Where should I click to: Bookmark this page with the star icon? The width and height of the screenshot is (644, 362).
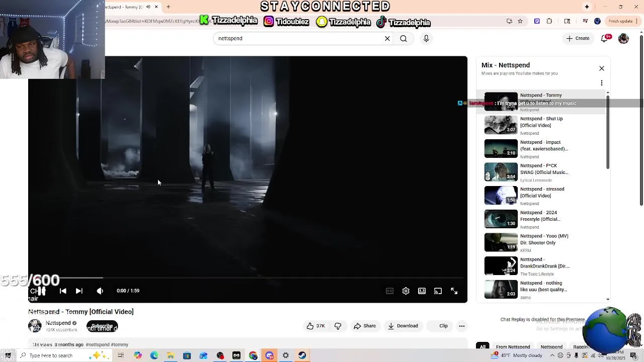coord(520,21)
